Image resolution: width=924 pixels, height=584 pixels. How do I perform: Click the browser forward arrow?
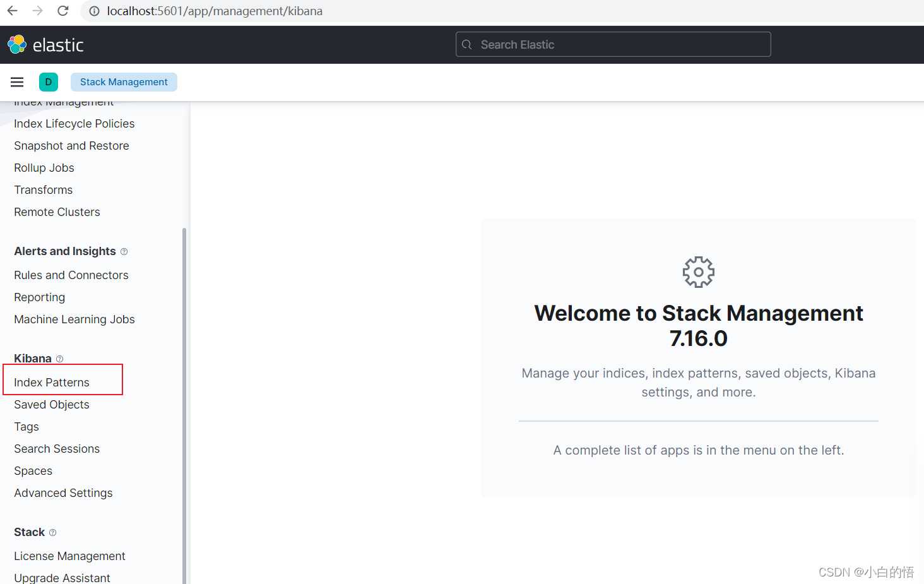(x=37, y=11)
